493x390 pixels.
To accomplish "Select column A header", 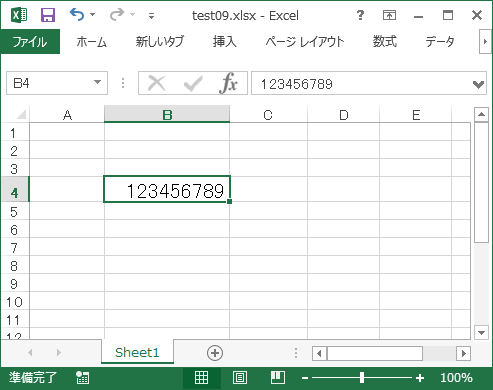I will click(x=67, y=115).
